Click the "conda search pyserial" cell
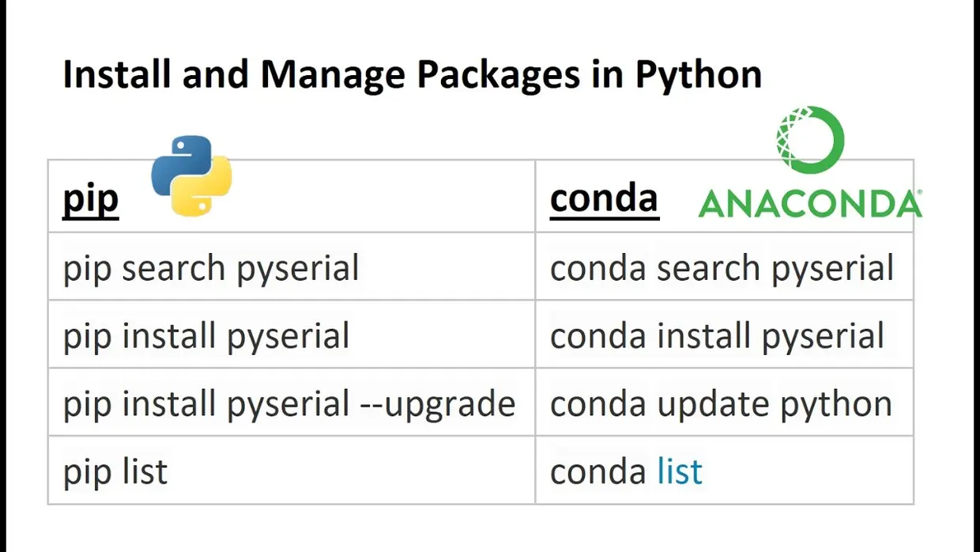 click(722, 268)
